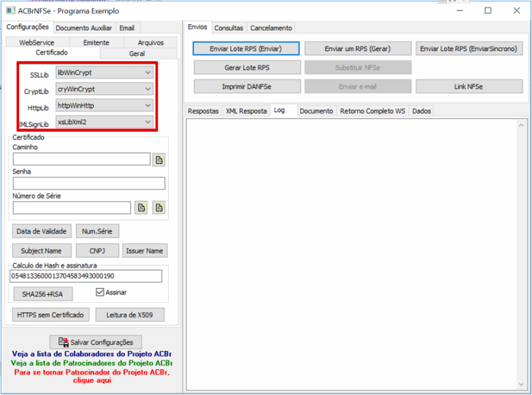Screen dimensions: 532x395
Task: Open the Colaboradores do Projeto ACBr link
Action: point(92,354)
